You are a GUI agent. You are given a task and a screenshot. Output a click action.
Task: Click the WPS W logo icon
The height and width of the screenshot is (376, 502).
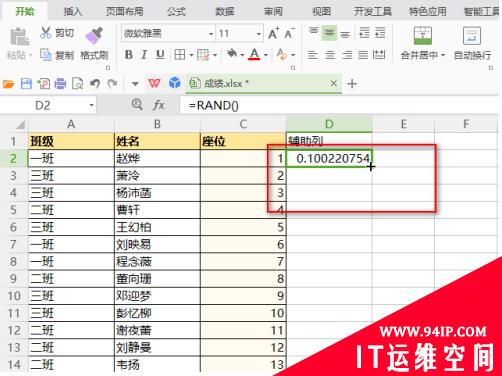[154, 83]
